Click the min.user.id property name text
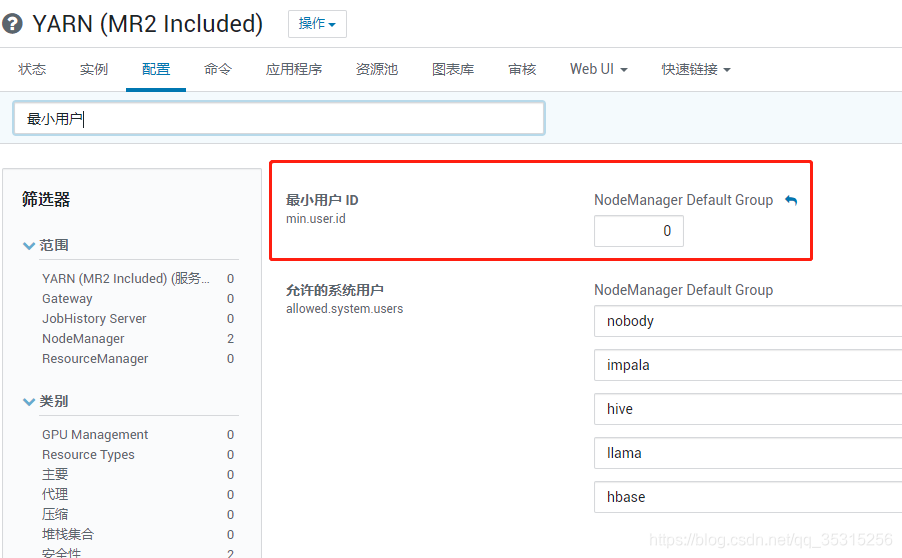Screen dimensions: 902x558 pyautogui.click(x=316, y=219)
